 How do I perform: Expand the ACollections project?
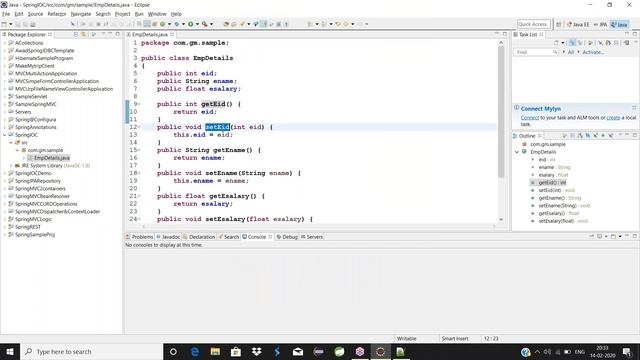(x=4, y=43)
